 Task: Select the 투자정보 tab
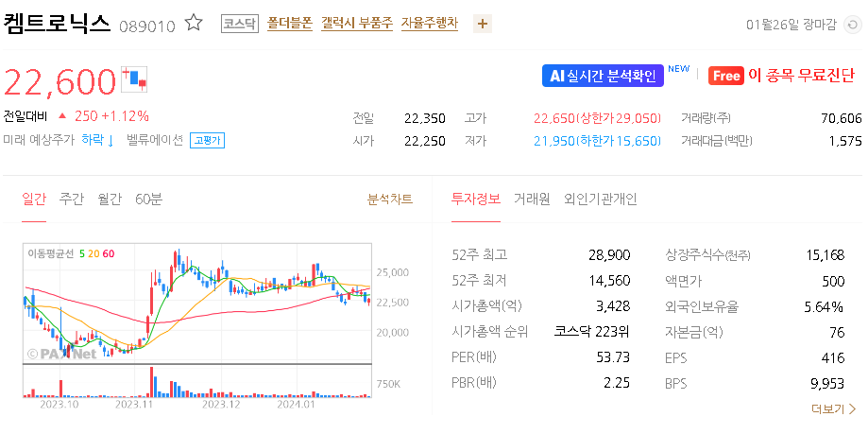coord(475,199)
